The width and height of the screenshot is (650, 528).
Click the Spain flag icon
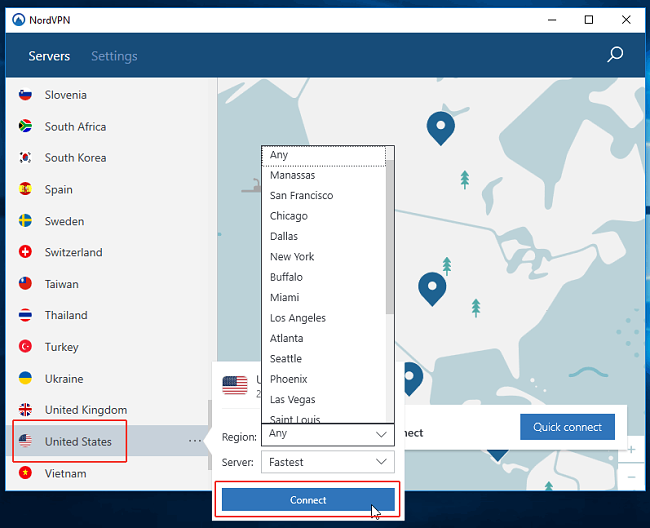(25, 189)
